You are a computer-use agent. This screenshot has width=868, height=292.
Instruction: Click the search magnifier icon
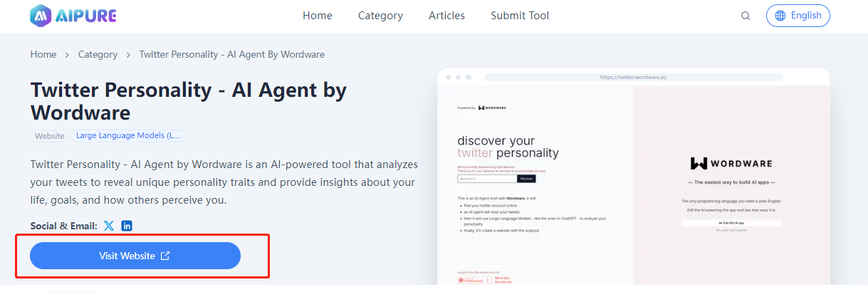(746, 16)
